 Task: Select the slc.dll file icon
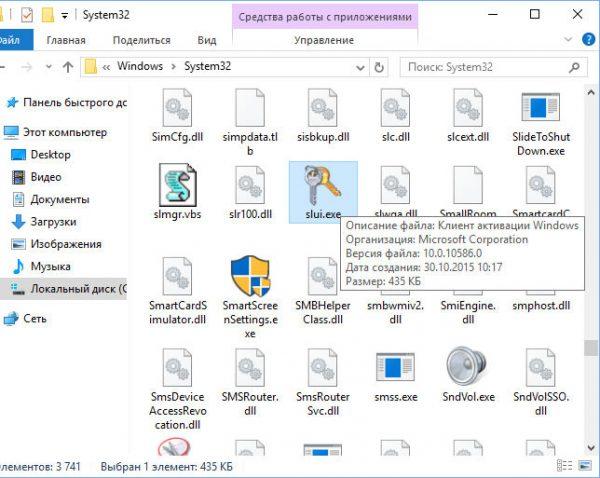tap(395, 108)
